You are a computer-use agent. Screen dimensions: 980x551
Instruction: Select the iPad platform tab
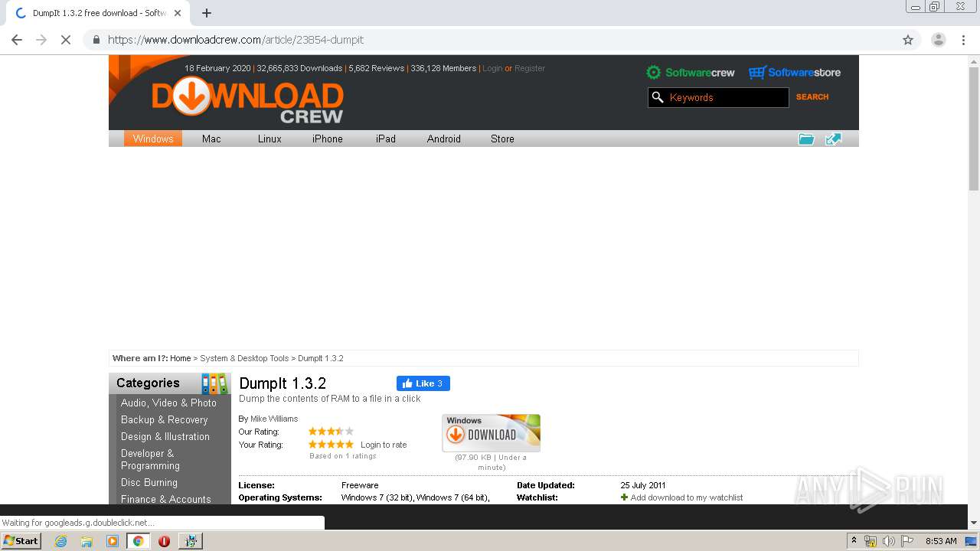(x=386, y=139)
